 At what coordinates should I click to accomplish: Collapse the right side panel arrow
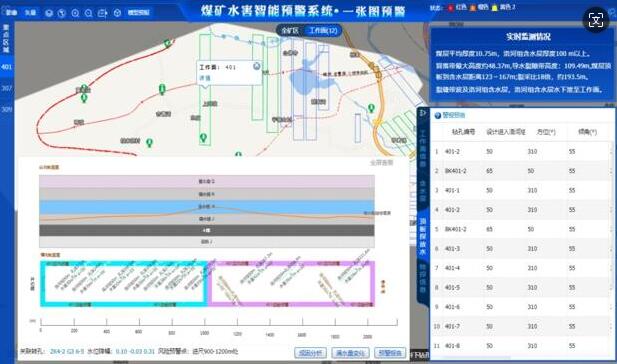click(x=423, y=113)
